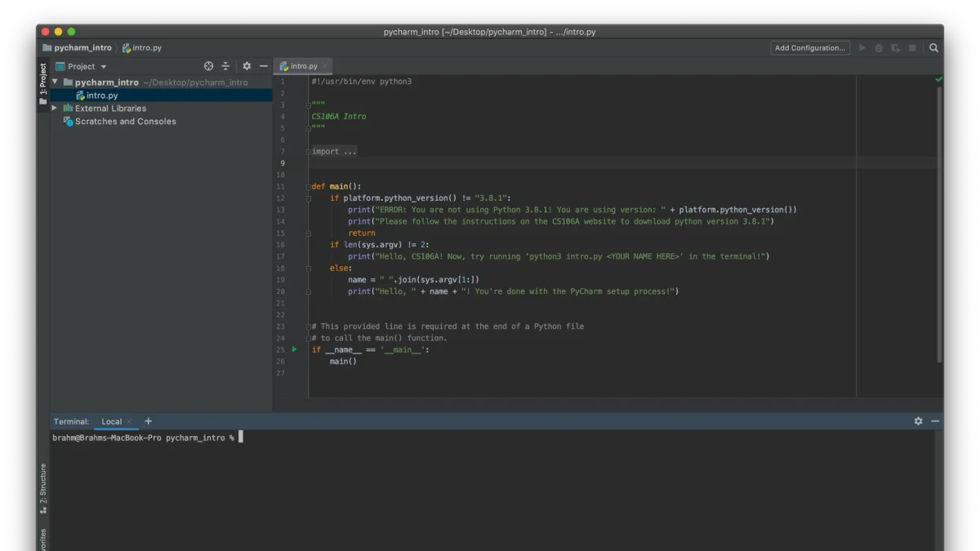This screenshot has height=551, width=980.
Task: Collapse the pycharm_intro project folder
Action: pos(55,82)
